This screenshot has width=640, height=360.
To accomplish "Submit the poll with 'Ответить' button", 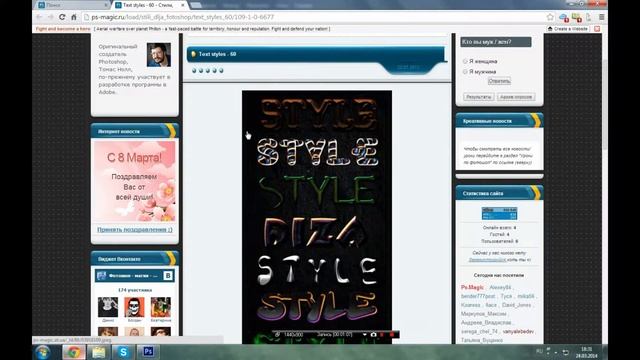I will pos(499,81).
